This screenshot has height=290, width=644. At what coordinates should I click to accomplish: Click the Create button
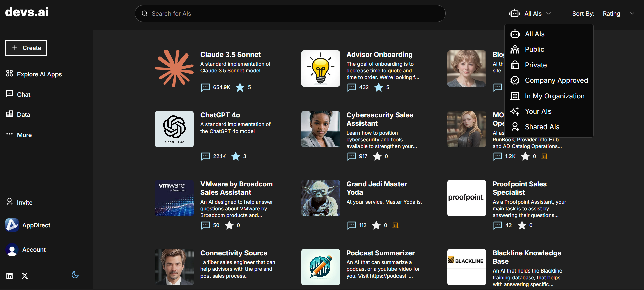click(x=26, y=48)
